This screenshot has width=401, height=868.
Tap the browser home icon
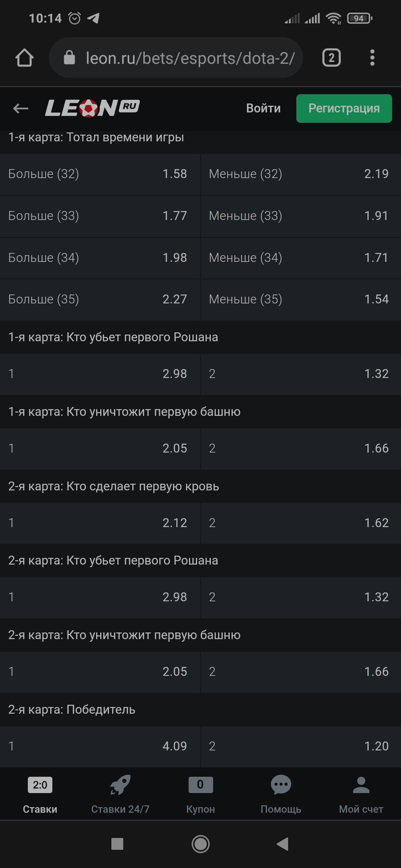point(25,58)
